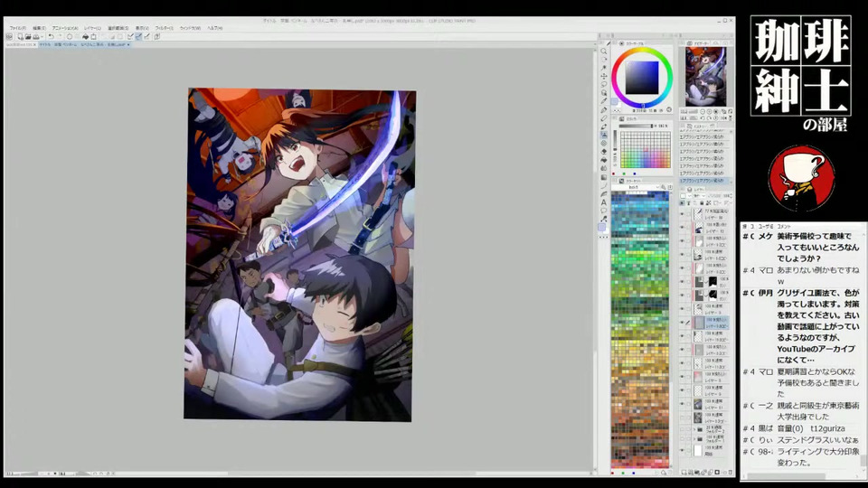Open the ファイル menu
The image size is (868, 488).
[x=18, y=28]
